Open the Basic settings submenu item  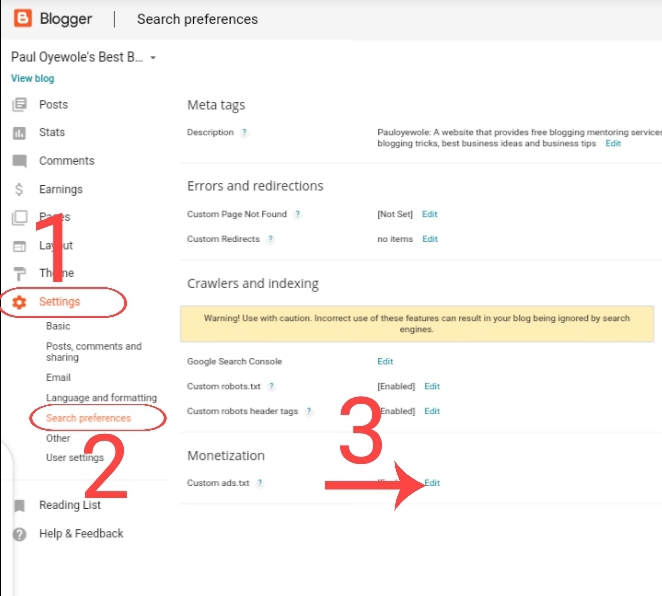pos(58,326)
